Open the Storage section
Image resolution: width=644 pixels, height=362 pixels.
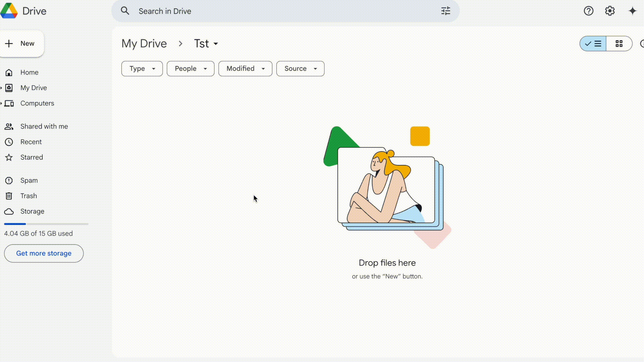tap(32, 211)
